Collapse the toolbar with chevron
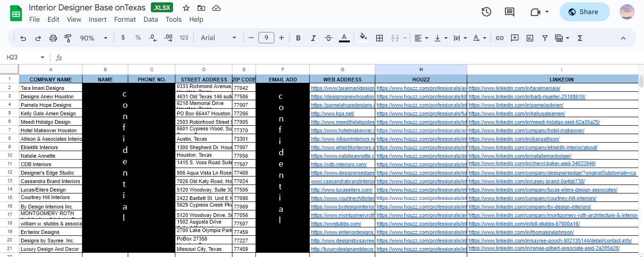Image resolution: width=644 pixels, height=257 pixels. point(623,38)
